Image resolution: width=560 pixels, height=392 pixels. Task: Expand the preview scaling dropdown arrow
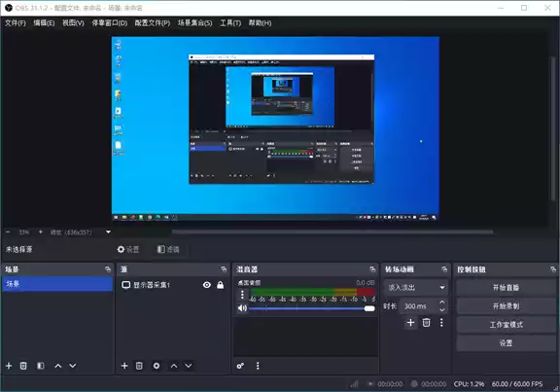[x=108, y=232]
